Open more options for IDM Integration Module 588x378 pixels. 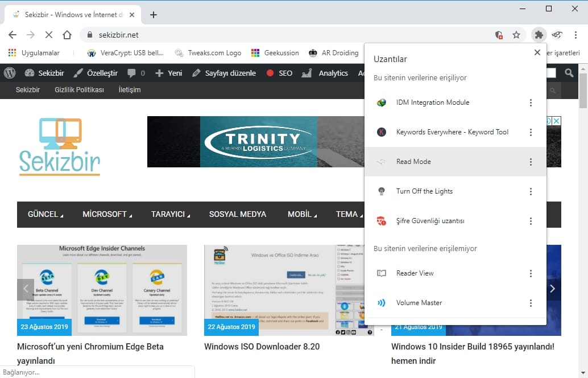click(531, 102)
